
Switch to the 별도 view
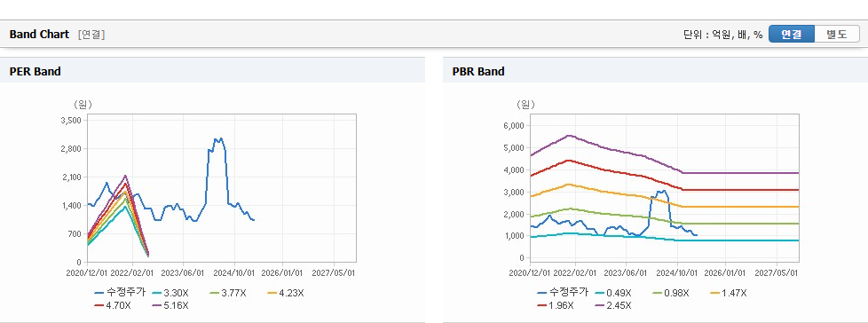[836, 34]
